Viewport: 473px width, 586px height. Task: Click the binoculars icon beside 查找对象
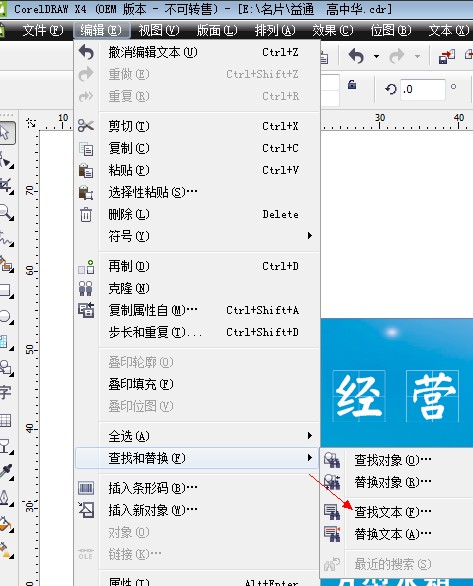pos(332,460)
